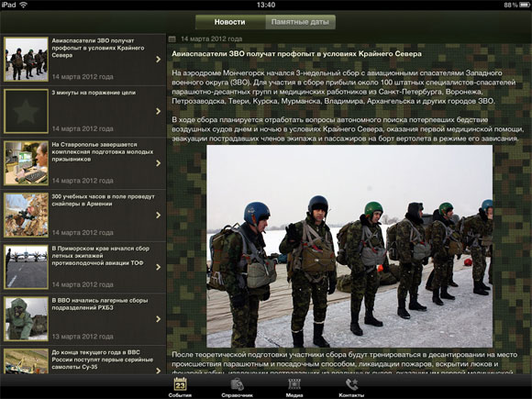
Task: Open the Медиа film icon
Action: coord(294,384)
